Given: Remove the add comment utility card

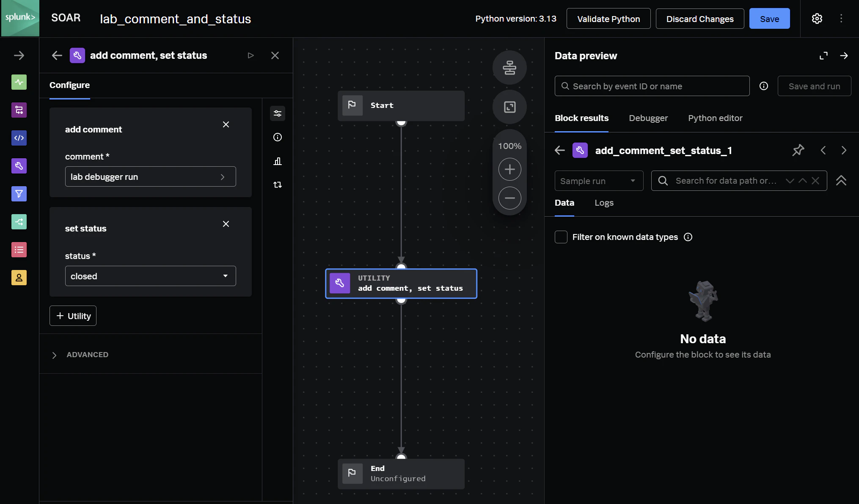Looking at the screenshot, I should point(226,124).
